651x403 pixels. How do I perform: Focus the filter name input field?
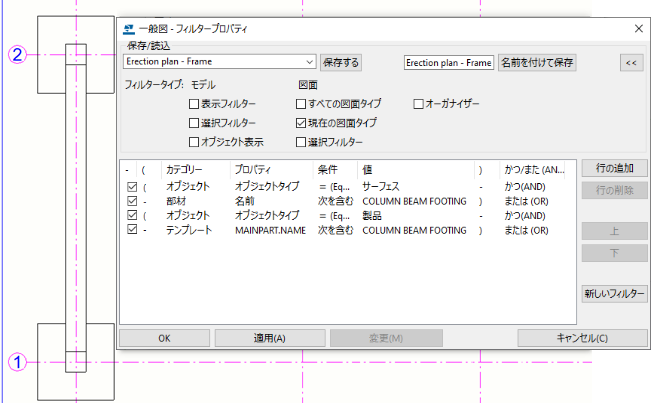tap(448, 62)
